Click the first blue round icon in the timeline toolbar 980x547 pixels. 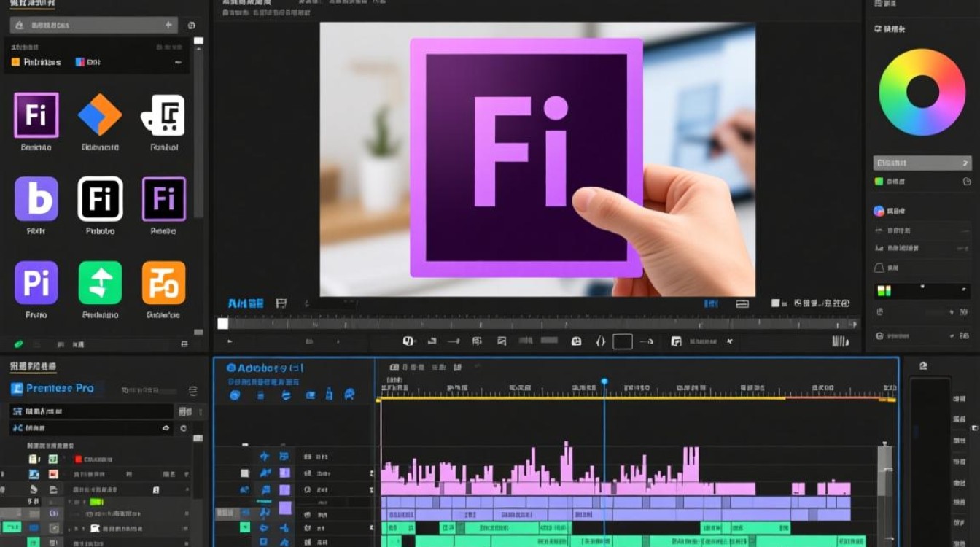235,395
